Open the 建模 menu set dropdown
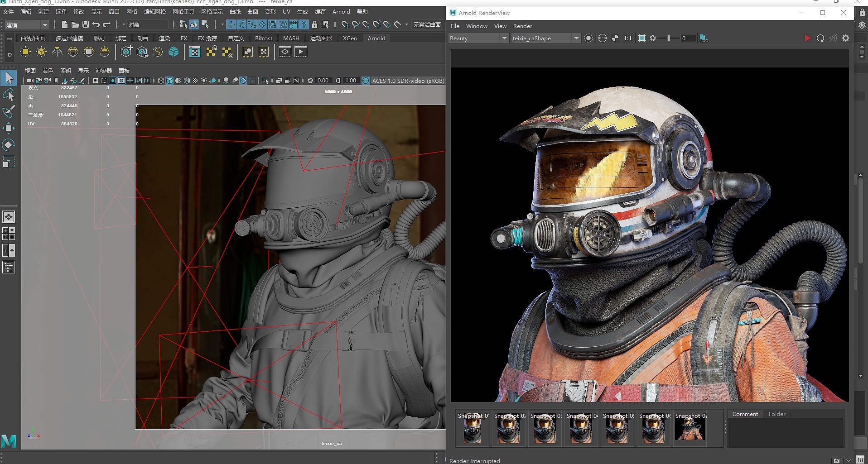The image size is (868, 464). coord(44,25)
